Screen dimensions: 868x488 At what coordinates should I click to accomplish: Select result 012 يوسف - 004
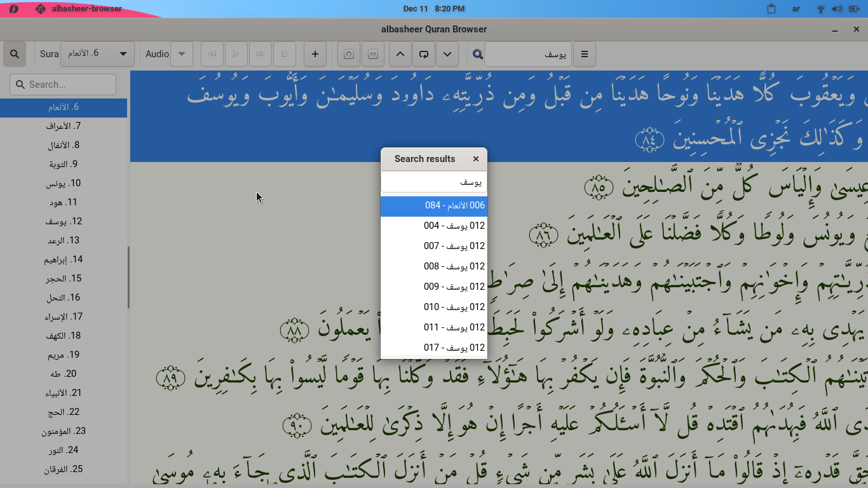click(x=434, y=226)
